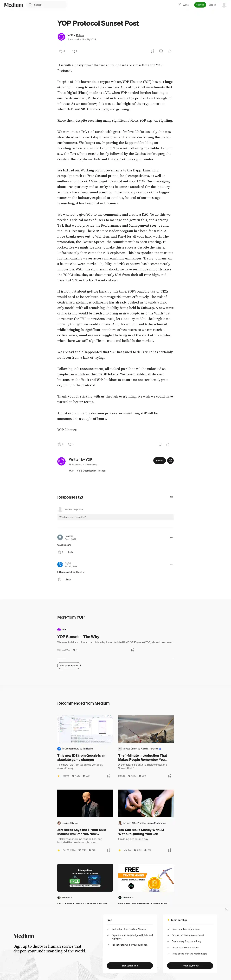Bookmark the YOP Protocol Sunset Post
Viewport: 231px width, 980px height.
[152, 51]
